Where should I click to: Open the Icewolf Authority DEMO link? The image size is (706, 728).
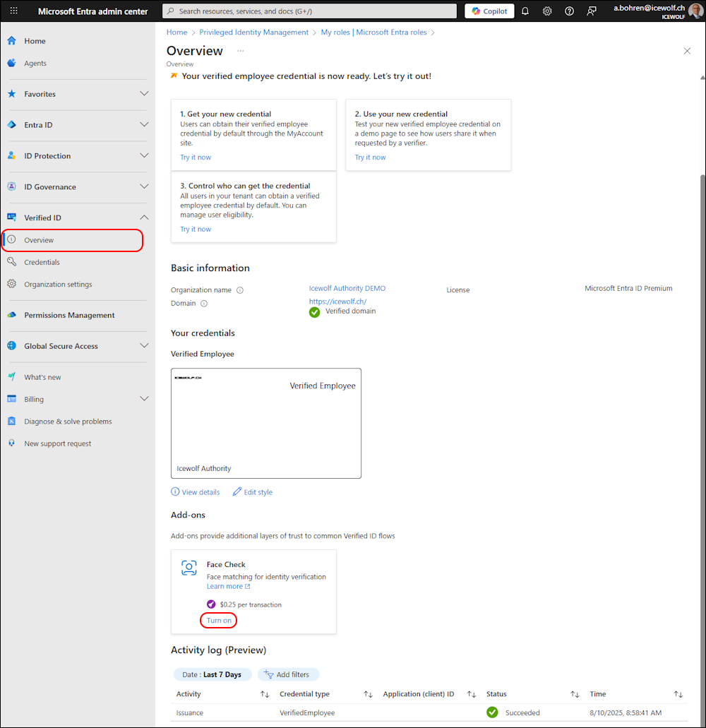click(347, 288)
